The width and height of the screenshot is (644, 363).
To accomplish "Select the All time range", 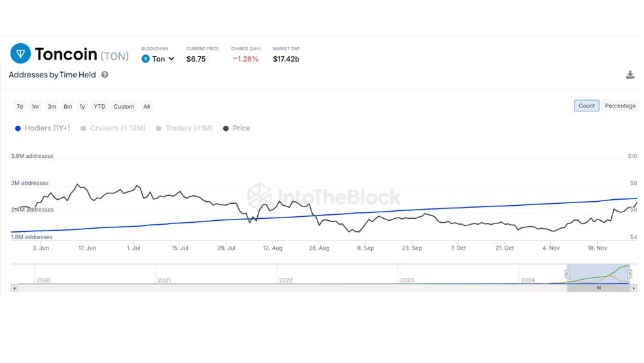I will (x=147, y=106).
